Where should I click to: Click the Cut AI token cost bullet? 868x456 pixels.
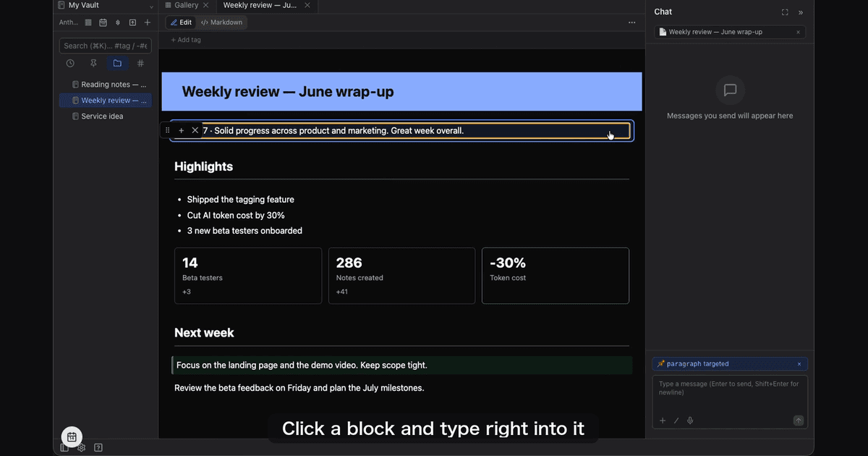coord(236,216)
